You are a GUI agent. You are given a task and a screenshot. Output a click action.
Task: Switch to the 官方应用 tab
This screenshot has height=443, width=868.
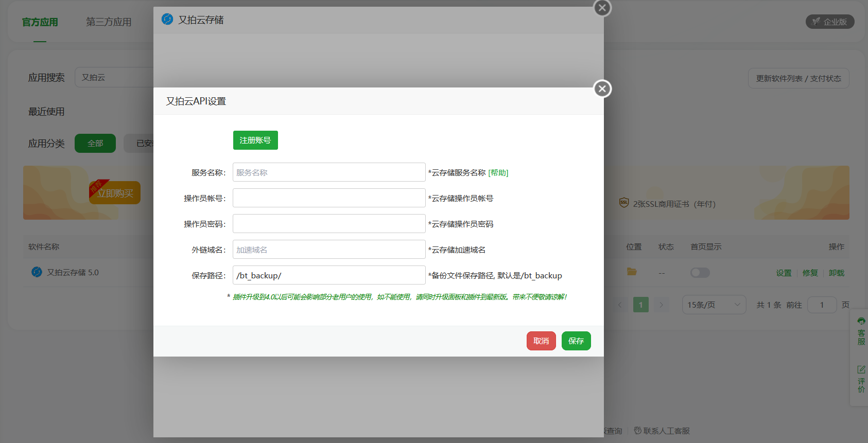click(x=40, y=22)
